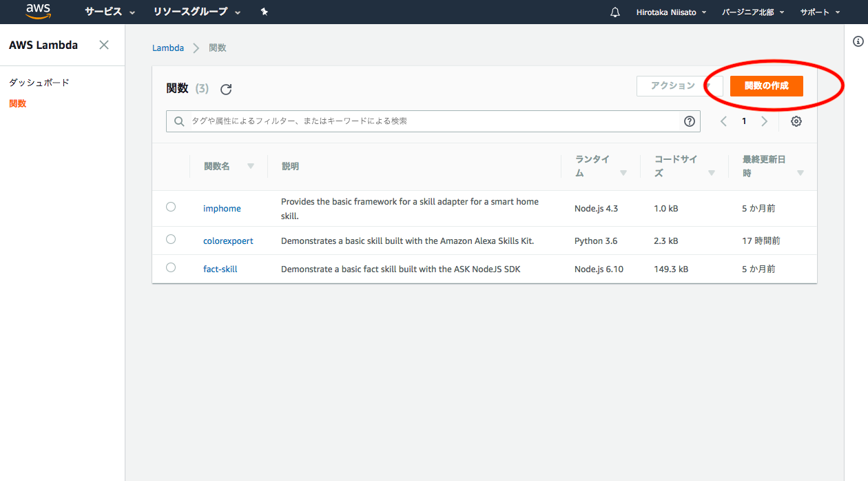868x481 pixels.
Task: Refresh the functions list
Action: pos(226,89)
